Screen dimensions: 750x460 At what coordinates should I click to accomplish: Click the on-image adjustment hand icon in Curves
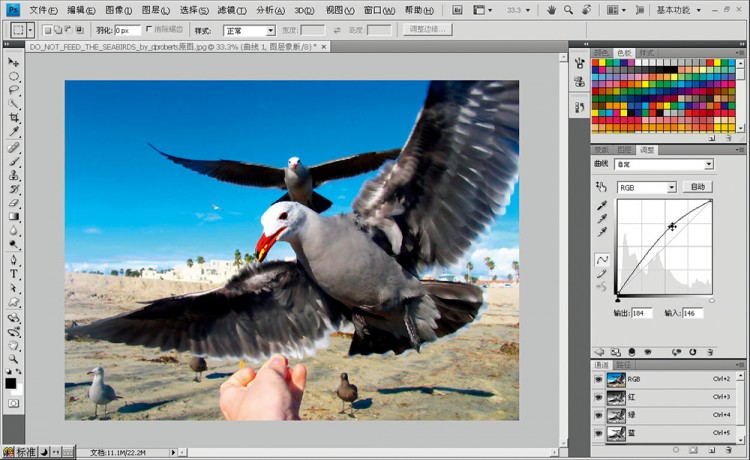click(601, 187)
